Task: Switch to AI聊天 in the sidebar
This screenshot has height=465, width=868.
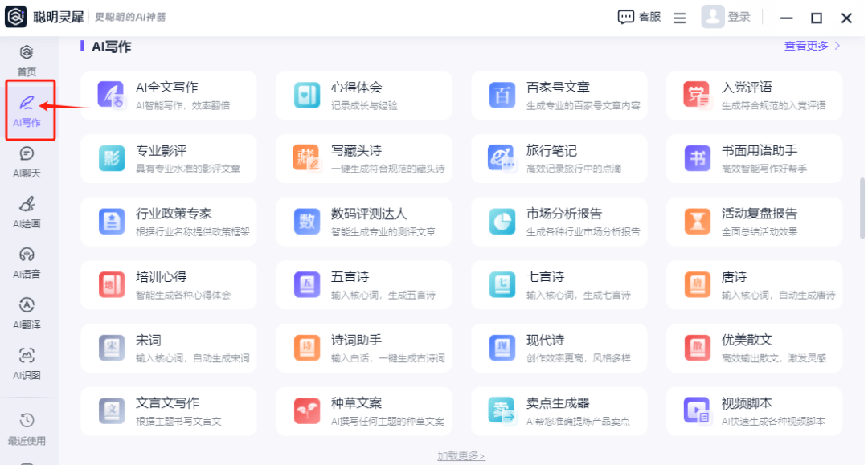Action: (27, 161)
